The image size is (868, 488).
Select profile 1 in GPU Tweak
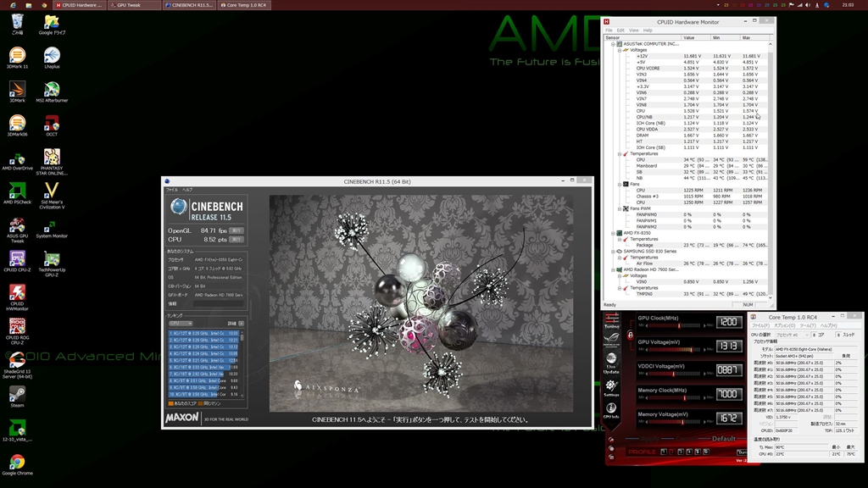(x=664, y=452)
